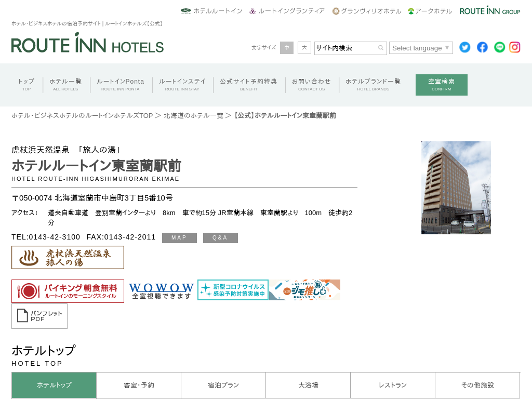This screenshot has width=532, height=399.
Task: Open the ホテルルートイン brand link
Action: point(212,11)
